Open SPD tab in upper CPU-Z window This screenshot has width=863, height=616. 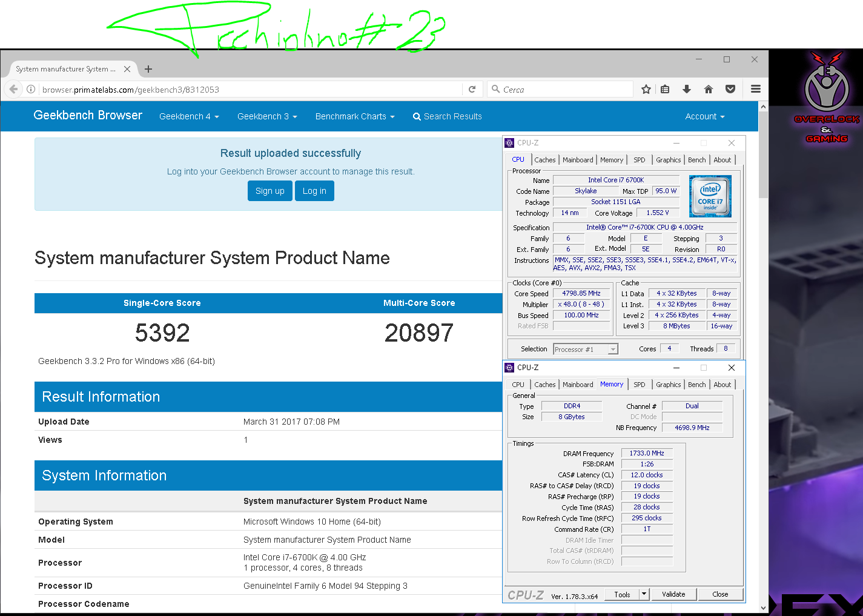(640, 160)
